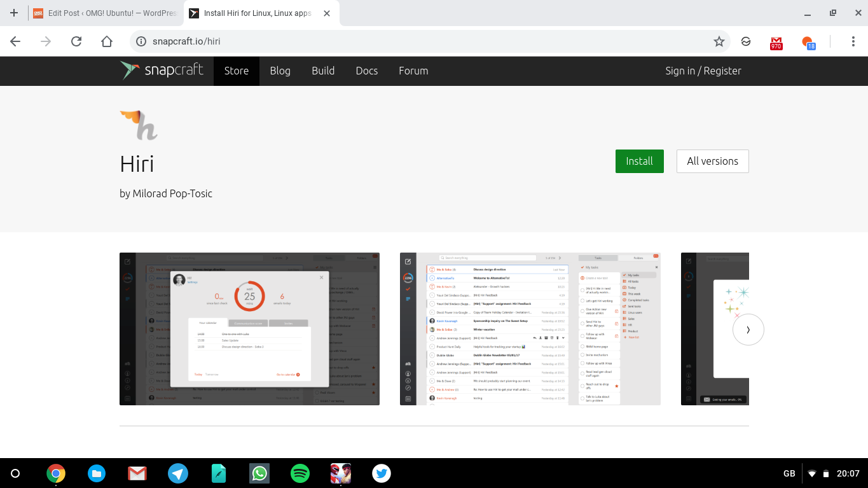The height and width of the screenshot is (488, 868).
Task: Open Chrome three-dot menu
Action: [x=853, y=41]
